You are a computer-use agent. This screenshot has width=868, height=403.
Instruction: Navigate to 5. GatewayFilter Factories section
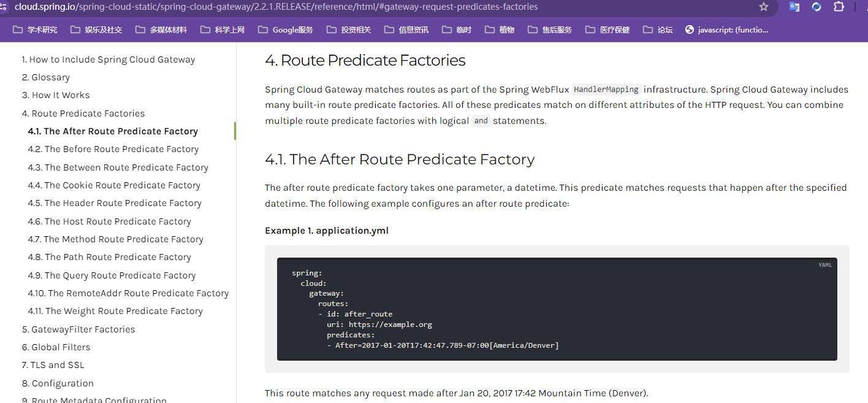coord(78,329)
